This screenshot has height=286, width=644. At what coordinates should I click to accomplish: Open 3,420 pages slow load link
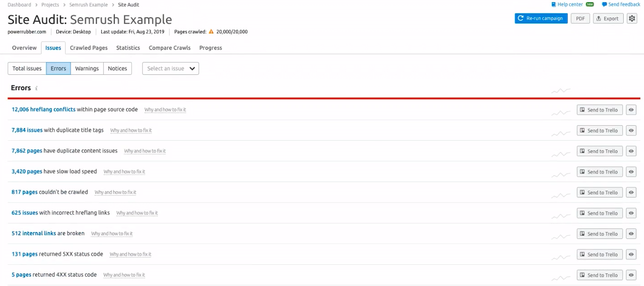(27, 172)
